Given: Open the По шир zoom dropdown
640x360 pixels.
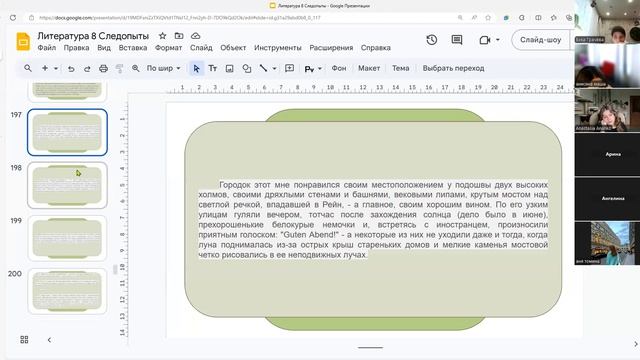Looking at the screenshot, I should click(x=163, y=68).
